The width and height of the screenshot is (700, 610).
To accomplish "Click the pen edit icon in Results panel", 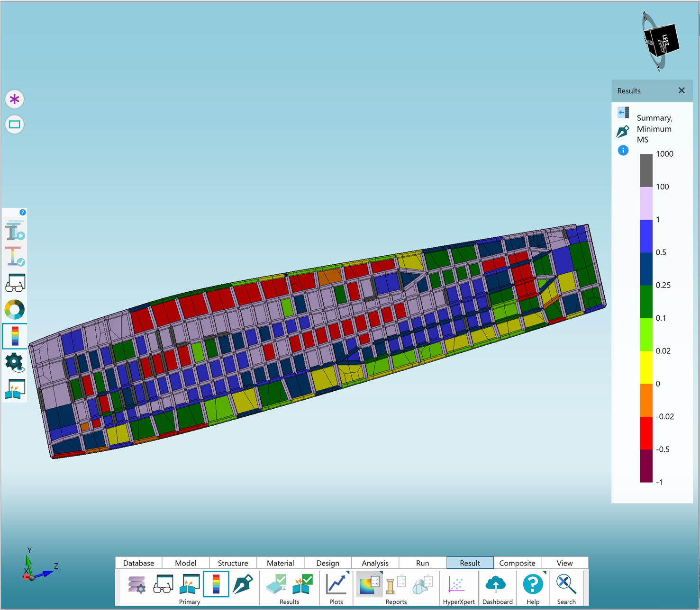I will (623, 132).
